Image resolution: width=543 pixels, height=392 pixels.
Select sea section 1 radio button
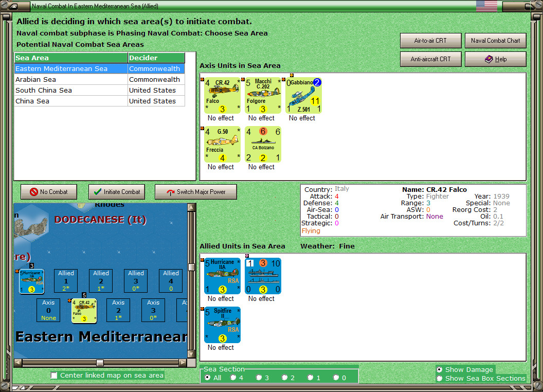[x=310, y=378]
